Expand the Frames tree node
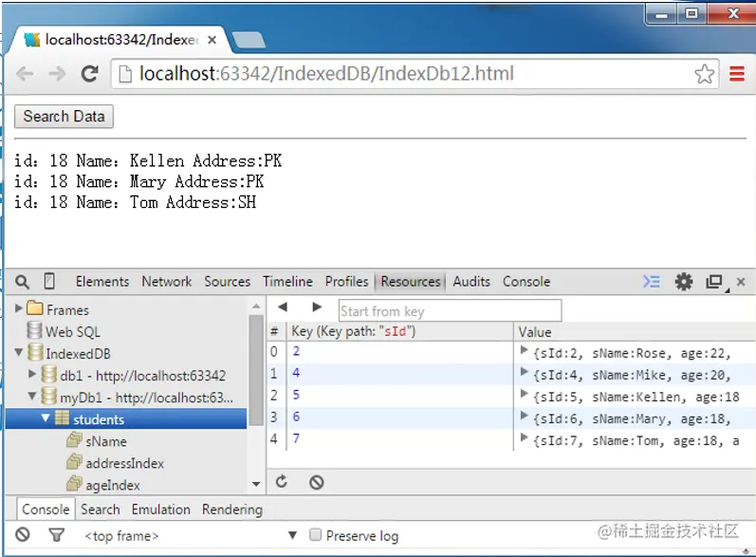This screenshot has height=557, width=756. (18, 307)
